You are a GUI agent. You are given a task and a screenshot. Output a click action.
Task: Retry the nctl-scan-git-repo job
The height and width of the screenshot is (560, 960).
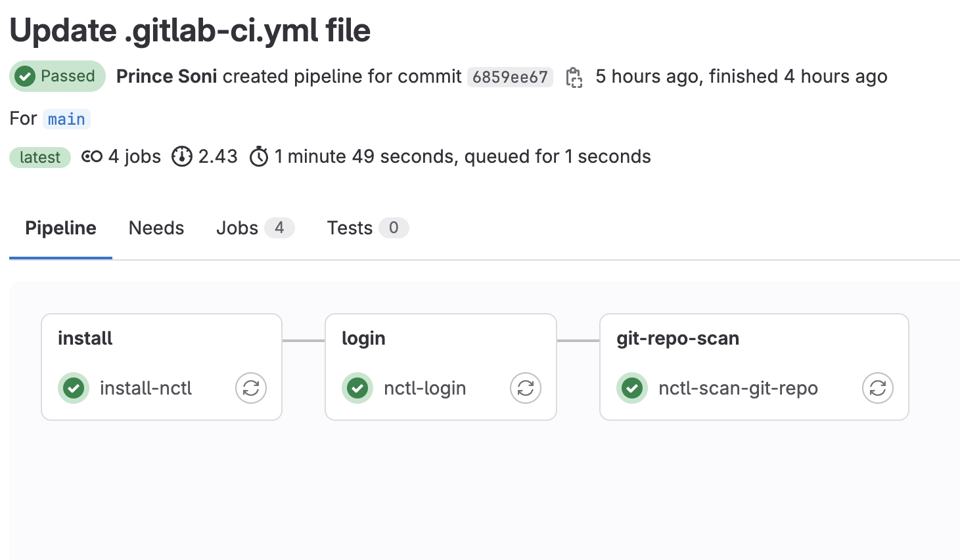tap(878, 388)
